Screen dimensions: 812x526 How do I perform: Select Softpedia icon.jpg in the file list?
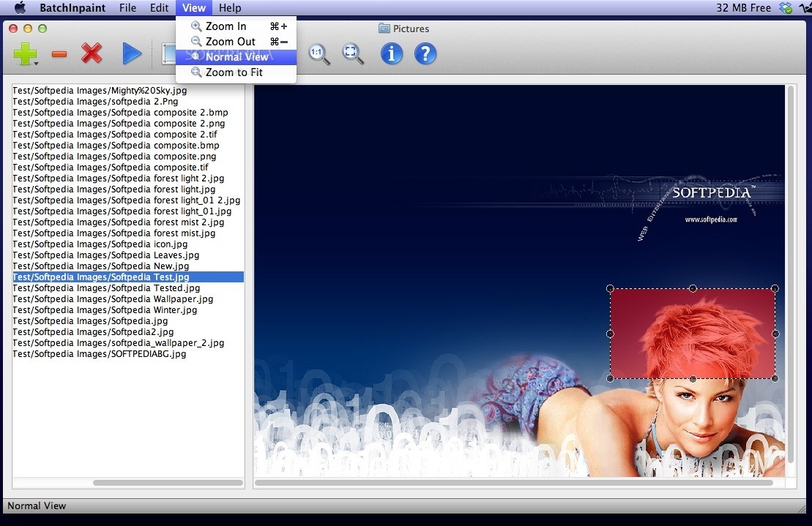point(100,244)
